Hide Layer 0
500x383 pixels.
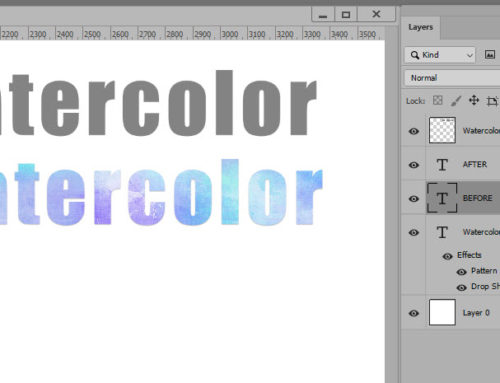414,313
